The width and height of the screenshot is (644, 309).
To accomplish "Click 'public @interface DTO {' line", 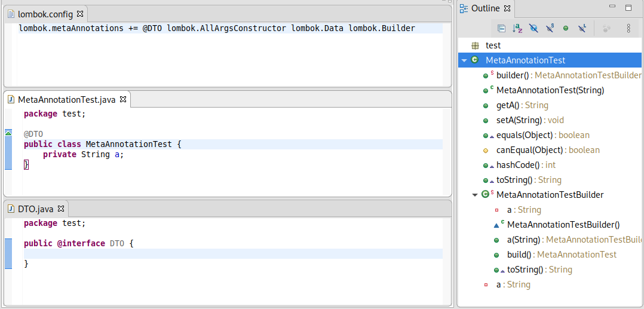I will (x=79, y=244).
